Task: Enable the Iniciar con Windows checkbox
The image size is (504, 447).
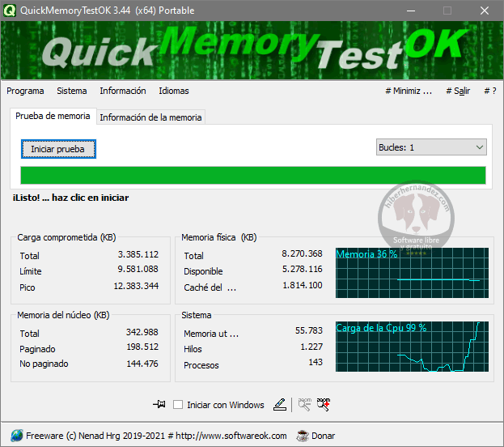Action: pos(178,405)
